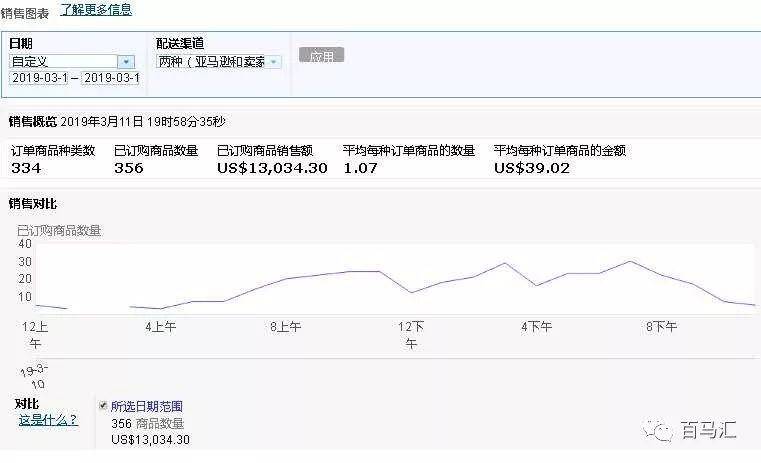The width and height of the screenshot is (761, 463).
Task: Expand the 日期 dropdown showing 自定义
Action: point(72,61)
